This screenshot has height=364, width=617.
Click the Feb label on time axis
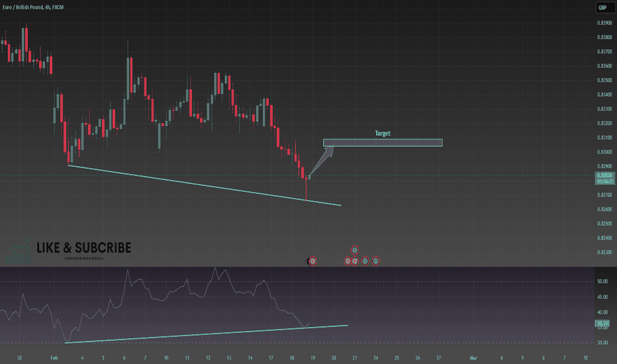[x=54, y=357]
